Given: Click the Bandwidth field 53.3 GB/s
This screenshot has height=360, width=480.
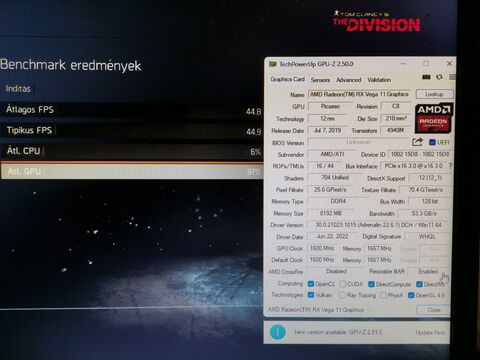Looking at the screenshot, I should (424, 213).
